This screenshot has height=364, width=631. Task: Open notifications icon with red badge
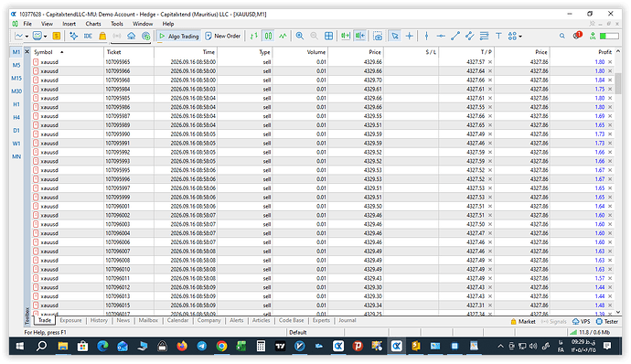577,36
